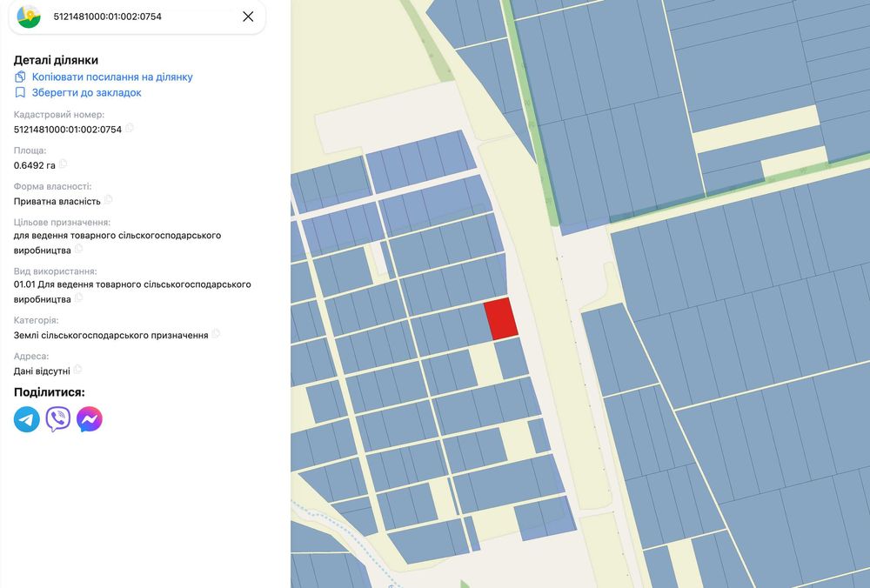Click the 'Приватна власність' text

(57, 201)
